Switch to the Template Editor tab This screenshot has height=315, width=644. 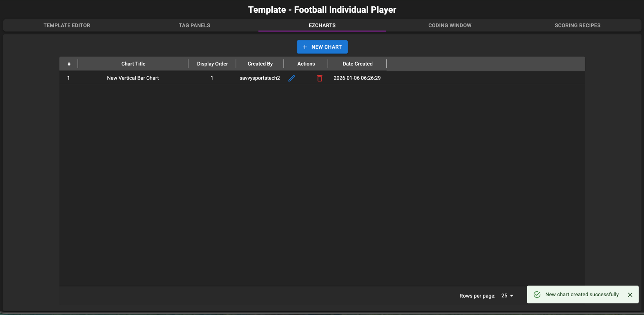[67, 25]
